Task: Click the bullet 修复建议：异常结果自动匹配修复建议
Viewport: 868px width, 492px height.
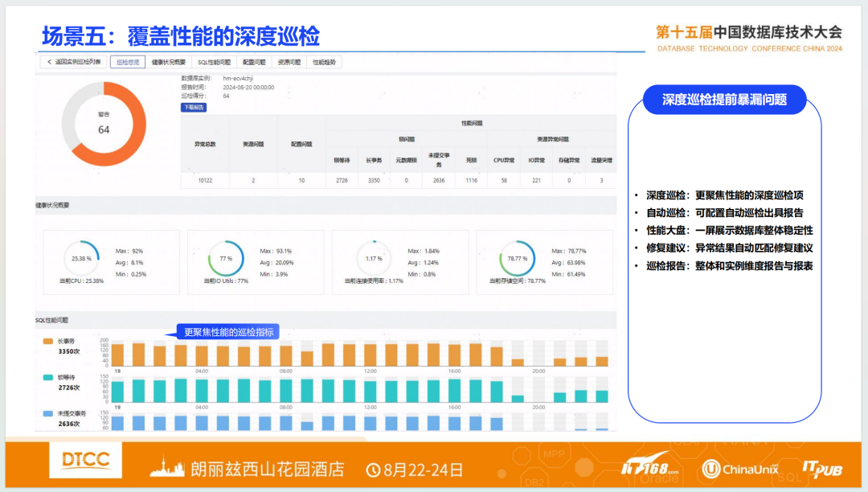Action: (730, 248)
